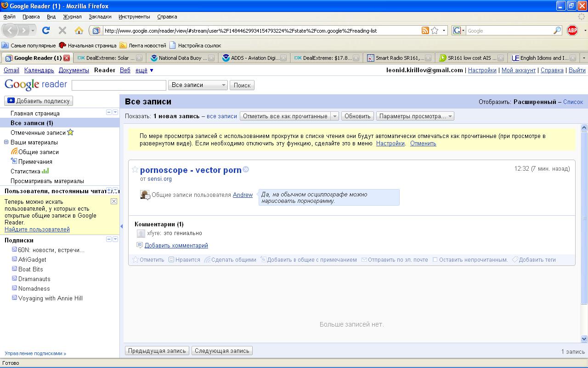Open the Adblock Plus ABP icon
Screen dimensions: 588x368
572,30
